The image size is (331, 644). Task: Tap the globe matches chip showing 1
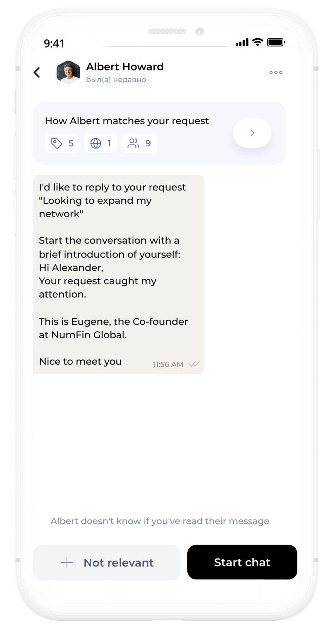tap(100, 144)
